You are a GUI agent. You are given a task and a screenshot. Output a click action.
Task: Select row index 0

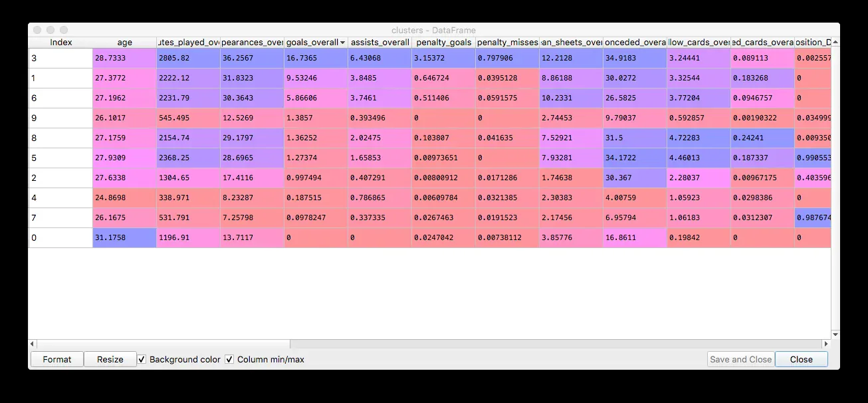[60, 237]
